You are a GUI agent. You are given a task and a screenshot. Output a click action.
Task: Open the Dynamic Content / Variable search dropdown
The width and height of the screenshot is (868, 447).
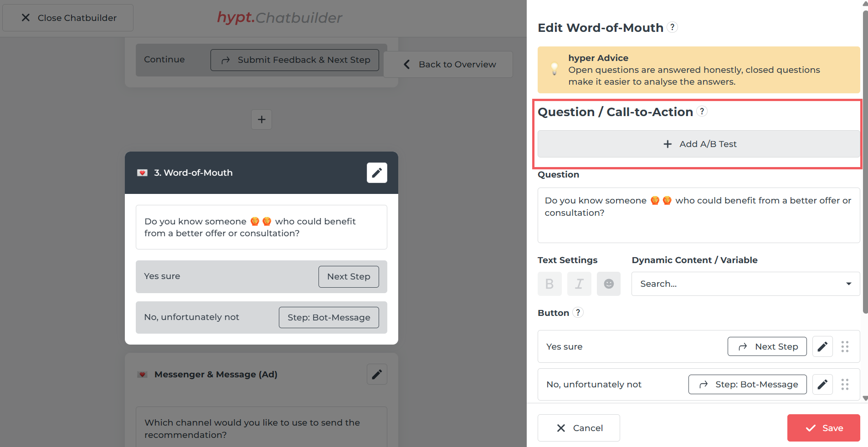[745, 284]
